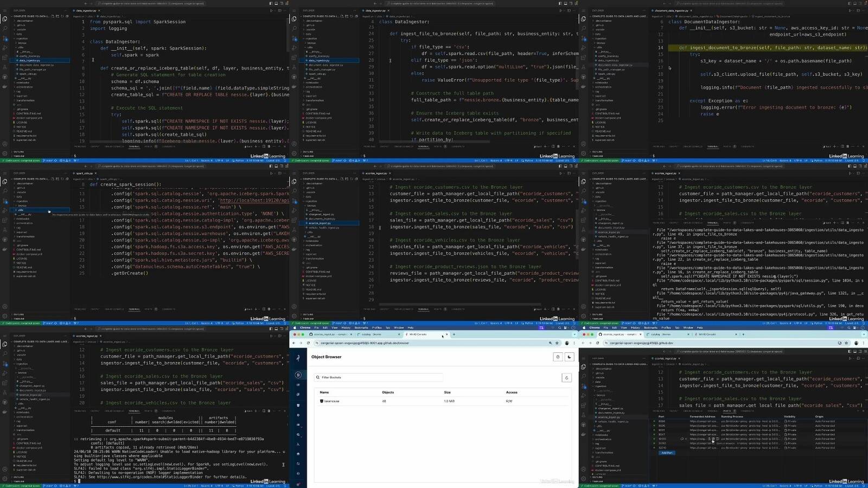Open Chrome tab list chevron in MinIO frame
Viewport: 868px width, 488px height.
click(x=575, y=334)
